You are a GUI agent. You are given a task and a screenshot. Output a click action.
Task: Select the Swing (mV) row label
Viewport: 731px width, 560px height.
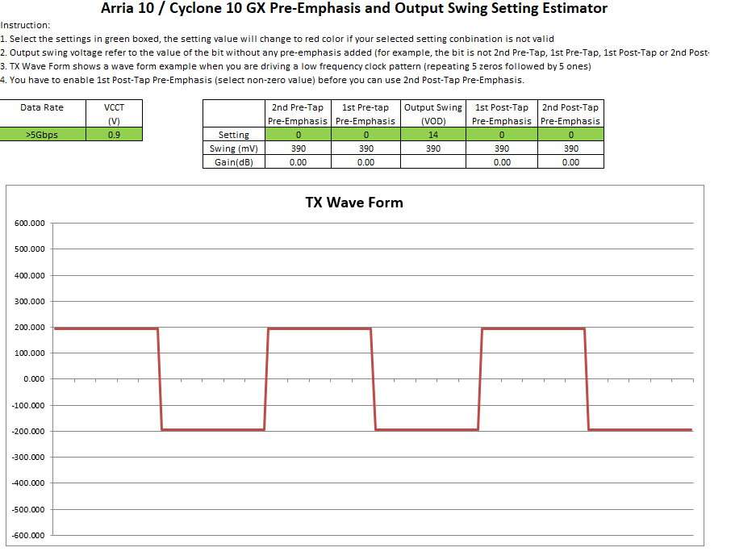tap(234, 148)
